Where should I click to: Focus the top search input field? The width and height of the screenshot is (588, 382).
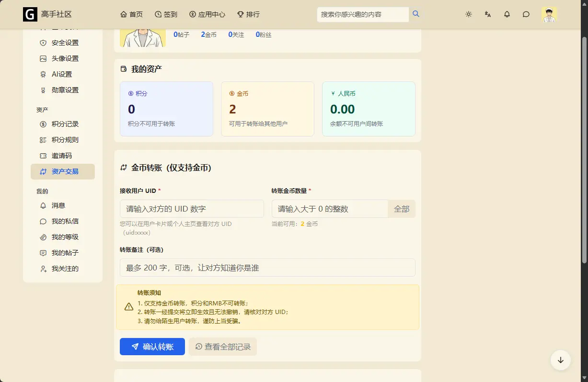pyautogui.click(x=363, y=14)
